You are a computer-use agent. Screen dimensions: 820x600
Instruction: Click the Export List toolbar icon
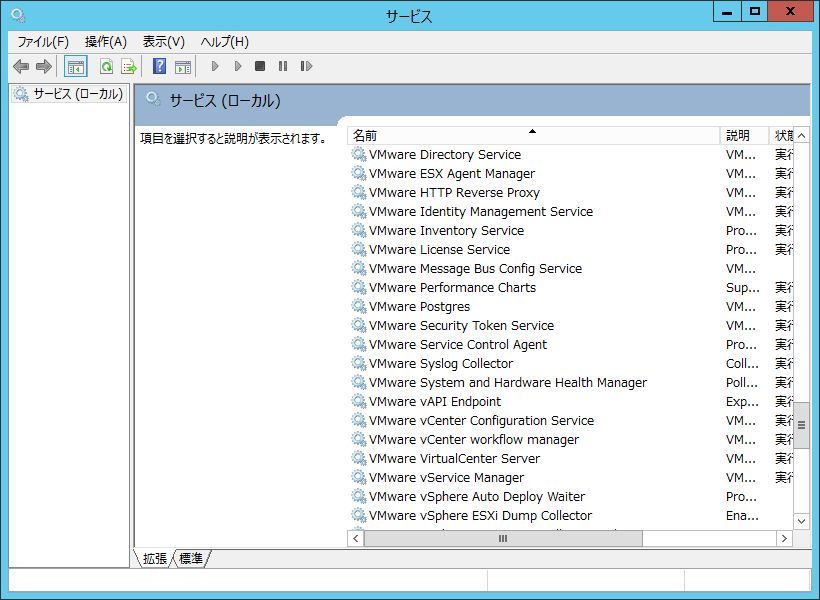[x=129, y=66]
